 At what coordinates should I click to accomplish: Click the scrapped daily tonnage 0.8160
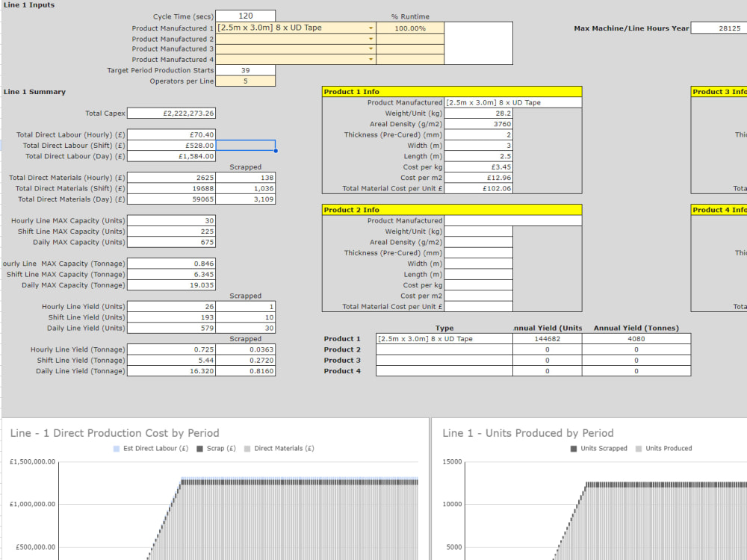[245, 371]
